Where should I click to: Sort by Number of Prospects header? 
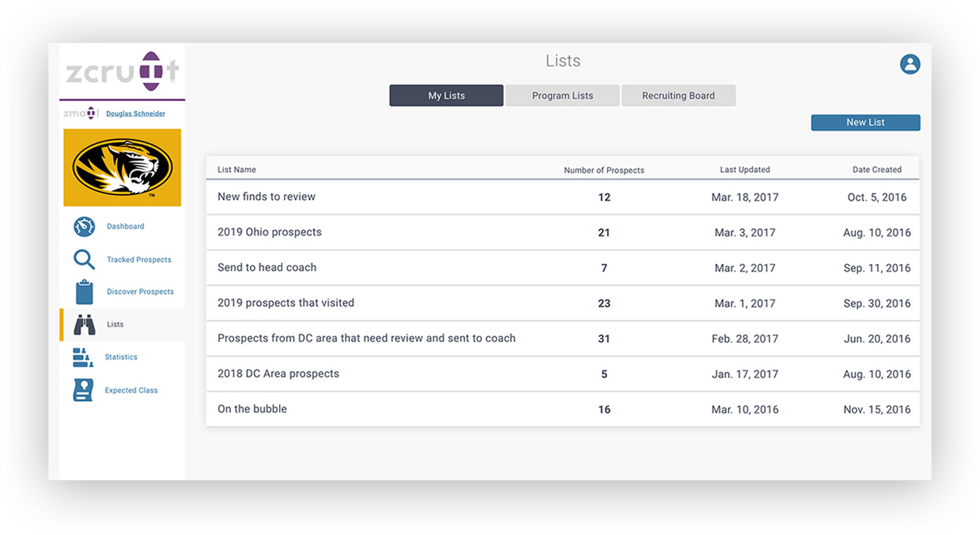coord(604,171)
